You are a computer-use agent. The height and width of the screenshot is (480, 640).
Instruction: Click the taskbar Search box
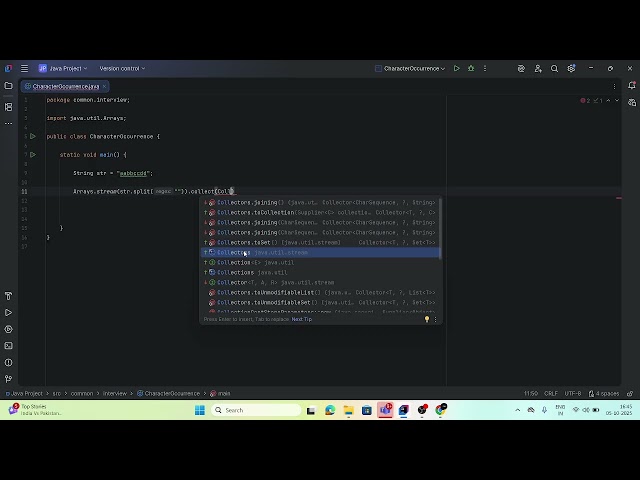tap(256, 410)
